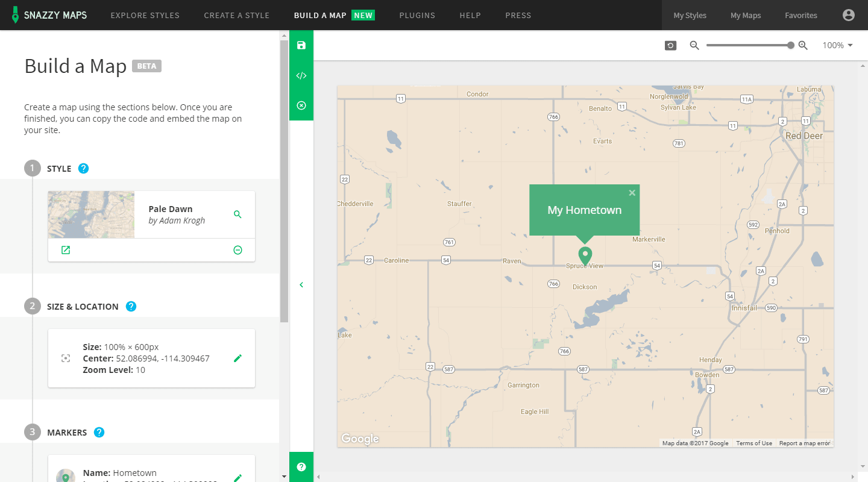Image resolution: width=868 pixels, height=482 pixels.
Task: Click the Google logo on the map
Action: tap(360, 439)
